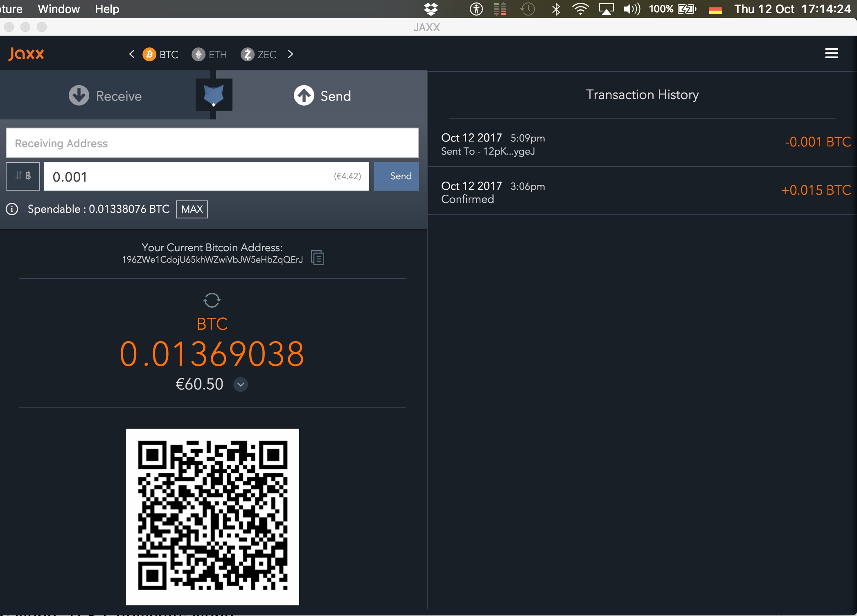
Task: Click the (€4.42) conversion value
Action: click(347, 176)
